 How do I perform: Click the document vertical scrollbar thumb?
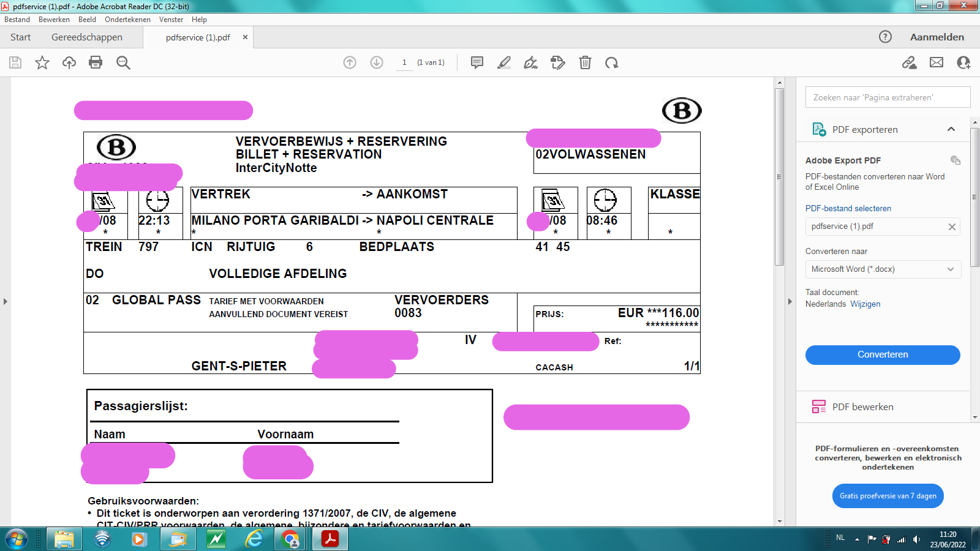click(780, 177)
